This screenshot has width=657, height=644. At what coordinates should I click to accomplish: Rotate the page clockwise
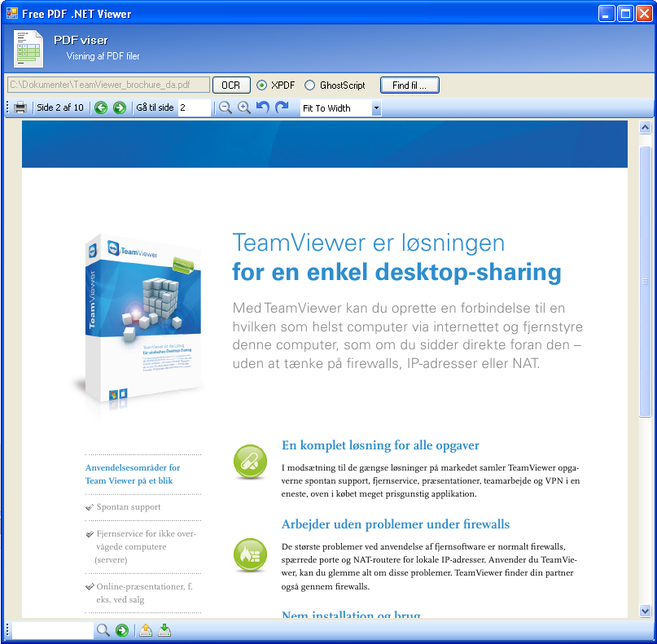(x=282, y=107)
